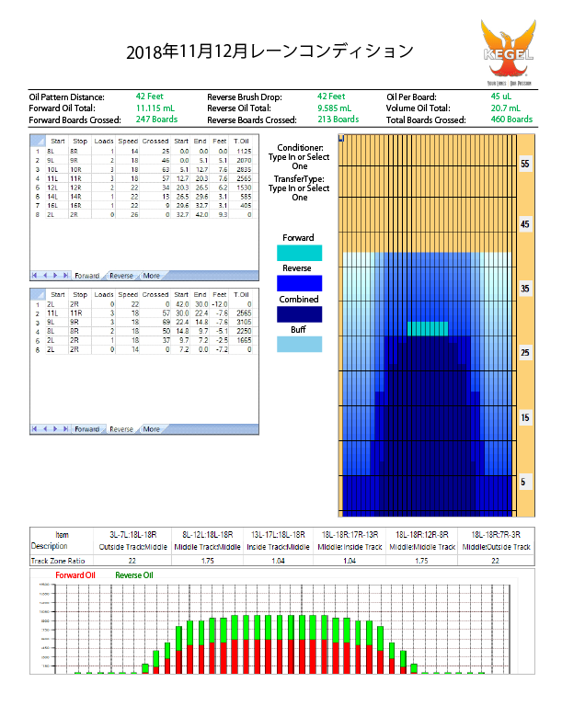Click the '2835' T.Oil cell

click(242, 169)
